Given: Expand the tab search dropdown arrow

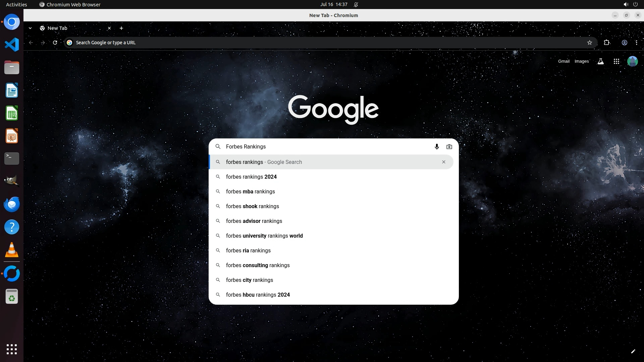Looking at the screenshot, I should tap(30, 28).
